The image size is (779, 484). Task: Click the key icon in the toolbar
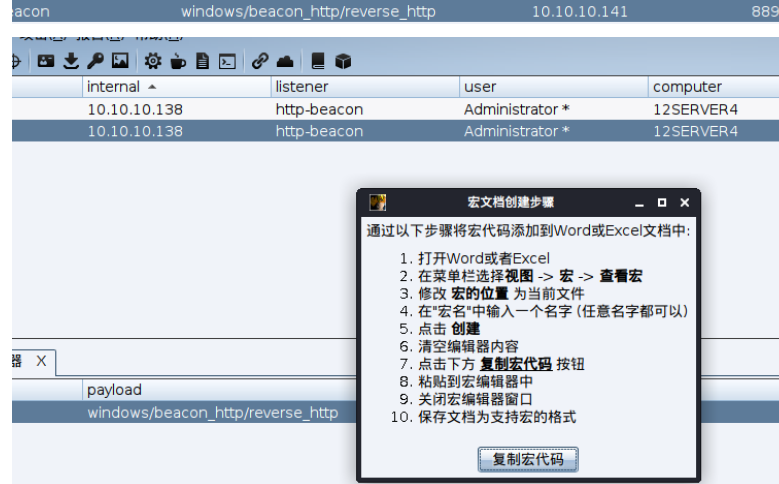tap(95, 61)
